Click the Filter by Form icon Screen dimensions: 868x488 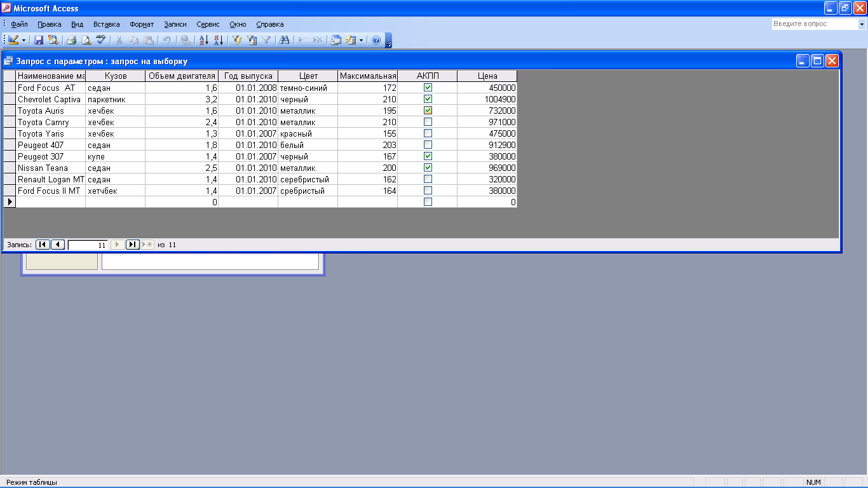(x=252, y=40)
